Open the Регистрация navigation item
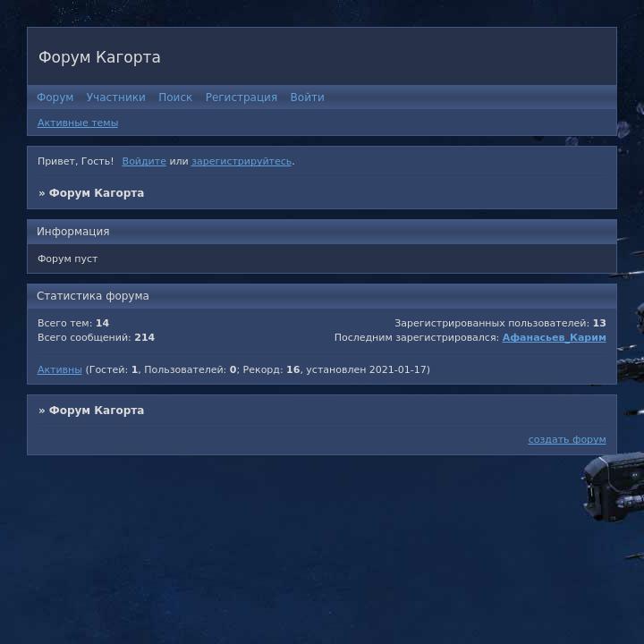The height and width of the screenshot is (644, 644). point(241,97)
